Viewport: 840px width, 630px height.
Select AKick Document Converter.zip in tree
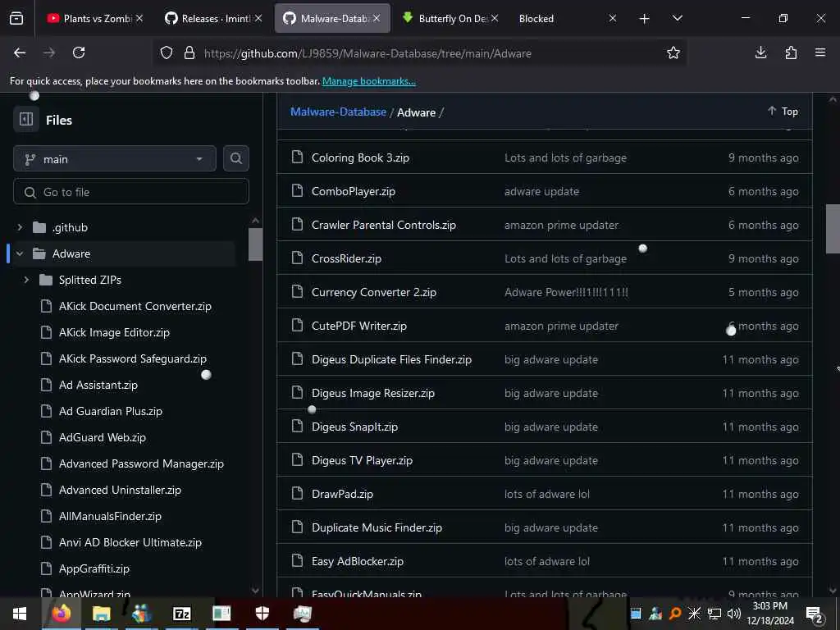coord(135,306)
